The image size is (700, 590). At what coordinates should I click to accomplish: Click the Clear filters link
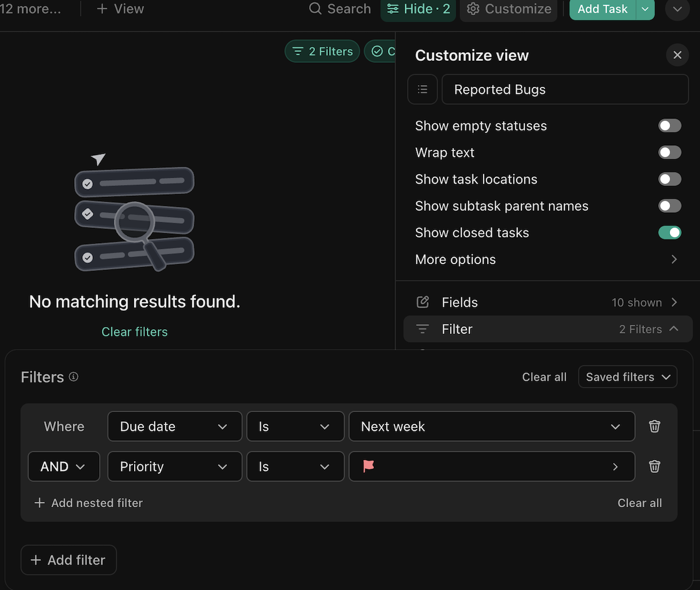[x=134, y=331]
